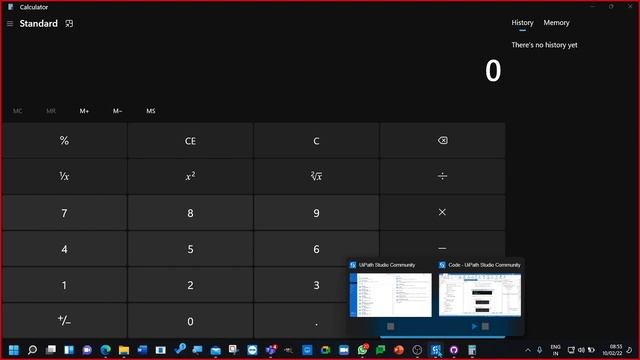Viewport: 640px width, 360px height.
Task: Click number 6 on keypad
Action: click(316, 249)
